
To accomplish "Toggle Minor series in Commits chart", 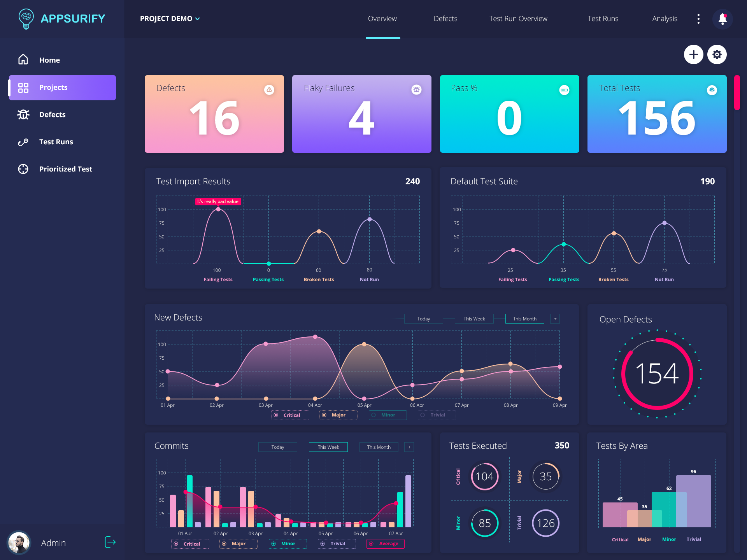I will [x=288, y=544].
